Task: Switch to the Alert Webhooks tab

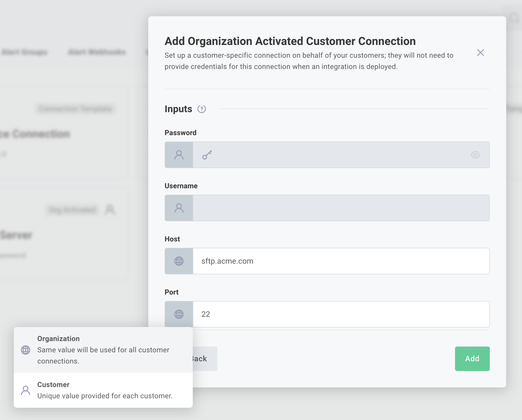Action: coord(97,52)
